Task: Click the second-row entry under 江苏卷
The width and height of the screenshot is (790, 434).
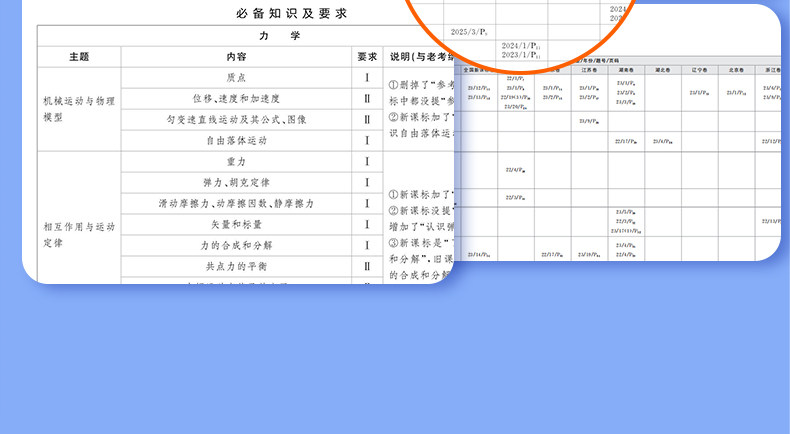Action: (589, 121)
